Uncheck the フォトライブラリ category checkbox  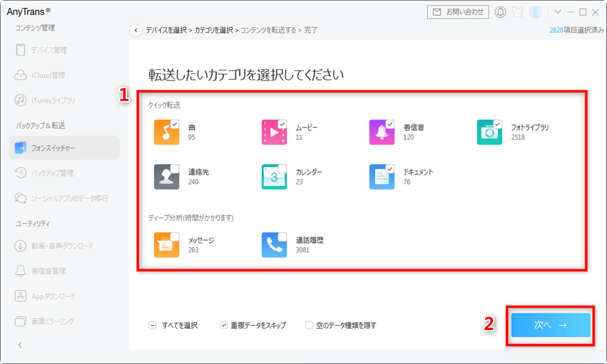point(497,124)
